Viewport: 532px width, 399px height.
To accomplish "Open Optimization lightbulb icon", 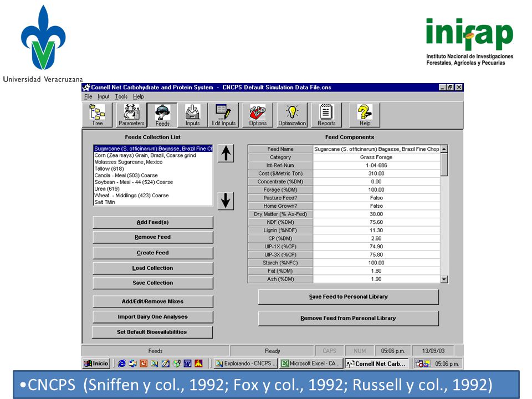I will click(x=292, y=115).
